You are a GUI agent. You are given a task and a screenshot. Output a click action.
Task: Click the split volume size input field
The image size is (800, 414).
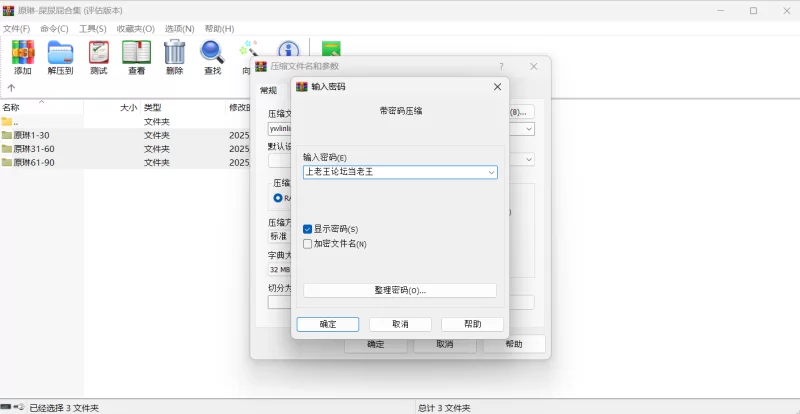coord(280,302)
